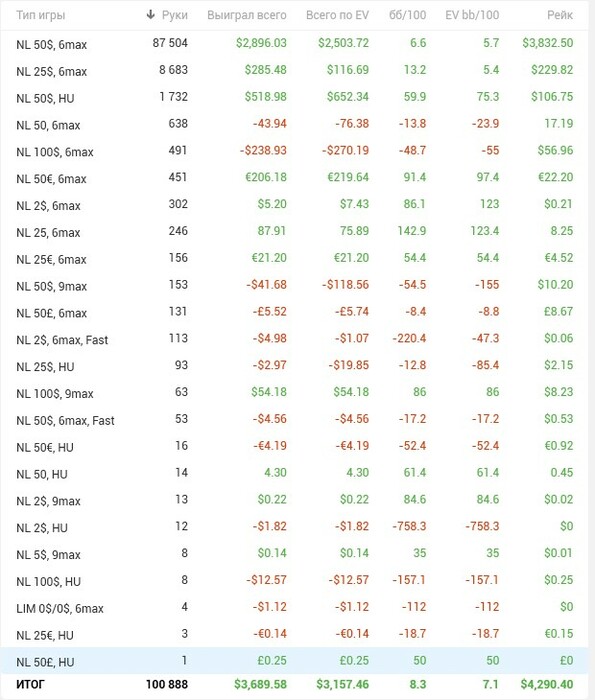Viewport: 595px width, 700px height.
Task: Sort by Рейк column header
Action: pyautogui.click(x=560, y=15)
